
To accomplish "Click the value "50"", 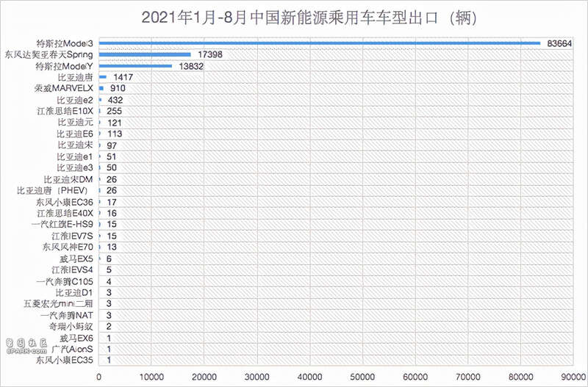I will [112, 167].
